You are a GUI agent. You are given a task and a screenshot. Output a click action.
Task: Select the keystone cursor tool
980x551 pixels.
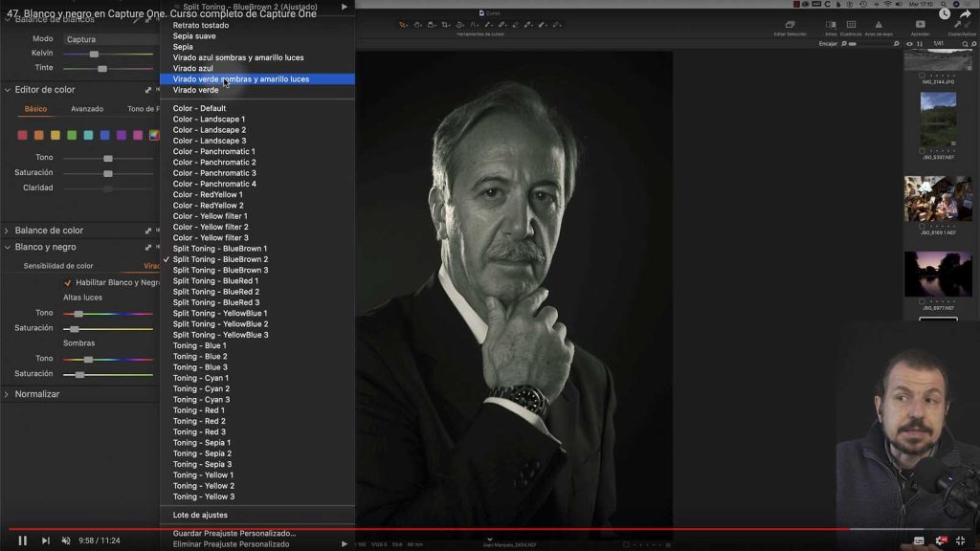[475, 25]
